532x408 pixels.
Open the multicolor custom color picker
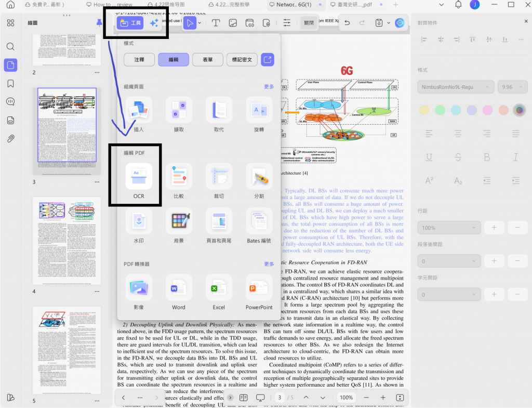(x=519, y=110)
